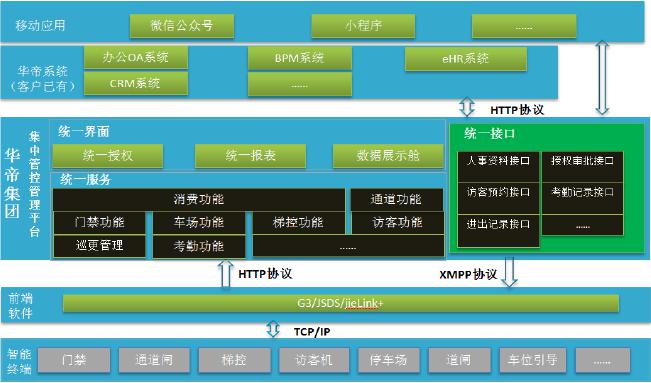
Task: Select the 梯控功能 black box
Action: coord(298,223)
